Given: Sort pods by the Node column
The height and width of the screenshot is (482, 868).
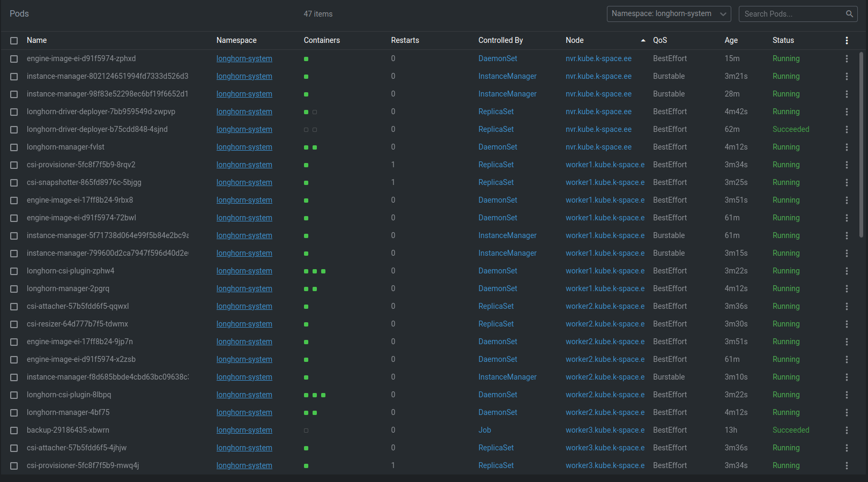Looking at the screenshot, I should 575,41.
